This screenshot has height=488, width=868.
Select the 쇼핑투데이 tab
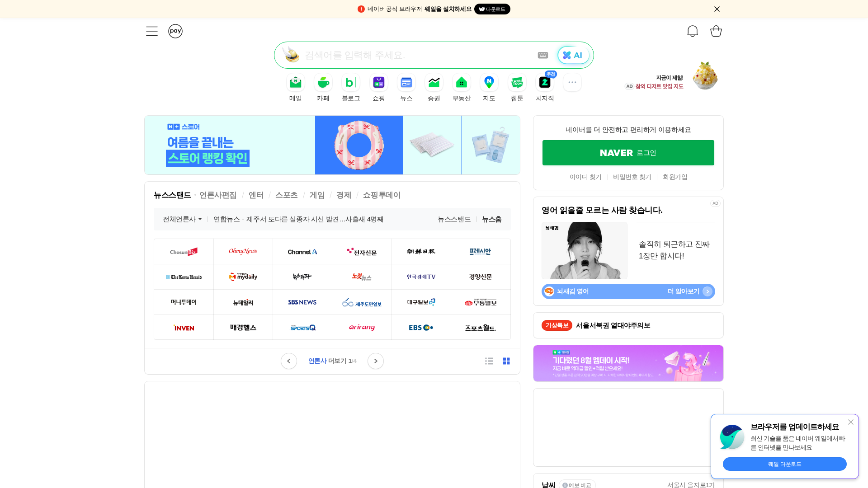[382, 195]
